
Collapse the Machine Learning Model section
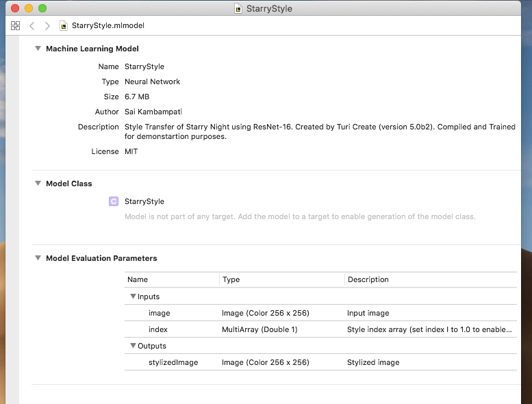pyautogui.click(x=37, y=49)
